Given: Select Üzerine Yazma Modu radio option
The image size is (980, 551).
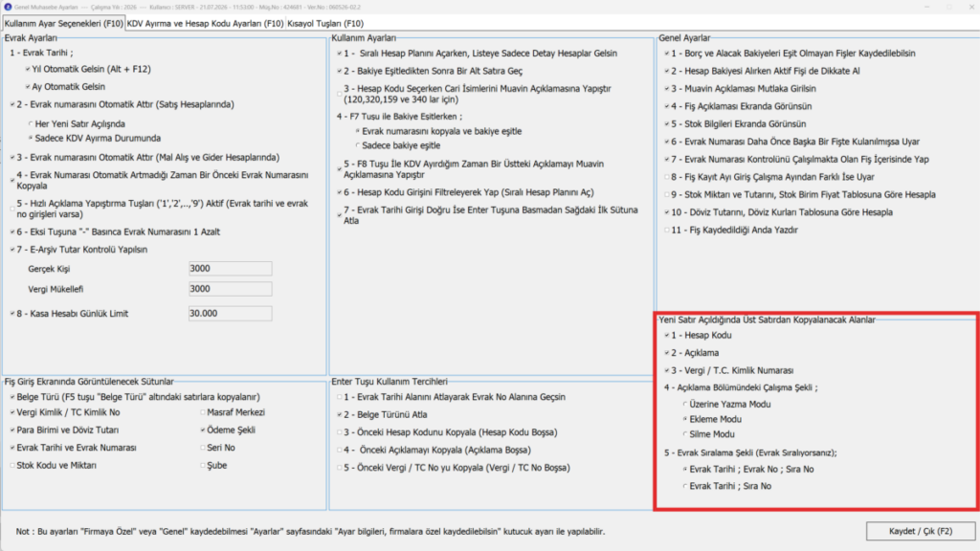Looking at the screenshot, I should pyautogui.click(x=685, y=405).
